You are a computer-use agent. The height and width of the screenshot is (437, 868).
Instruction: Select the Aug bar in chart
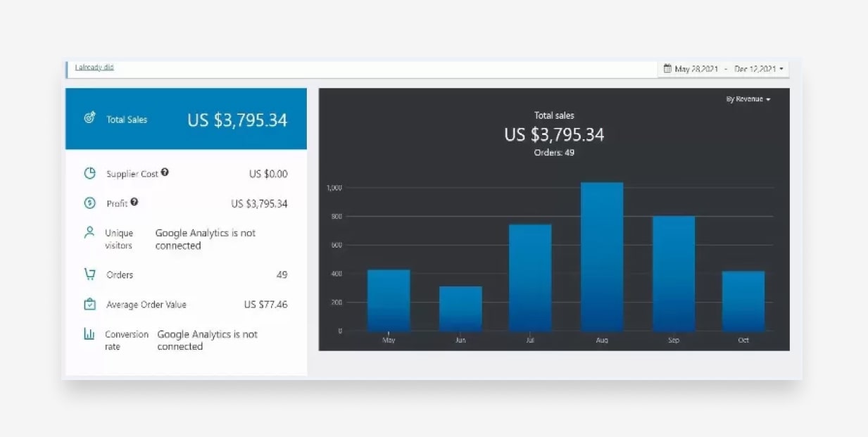pyautogui.click(x=602, y=257)
